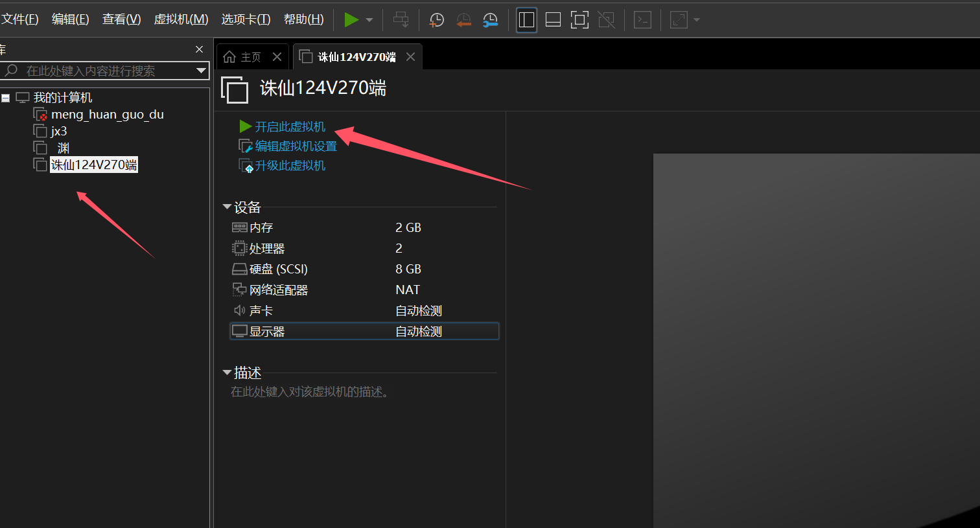
Task: Click the hard disk icon
Action: click(239, 269)
